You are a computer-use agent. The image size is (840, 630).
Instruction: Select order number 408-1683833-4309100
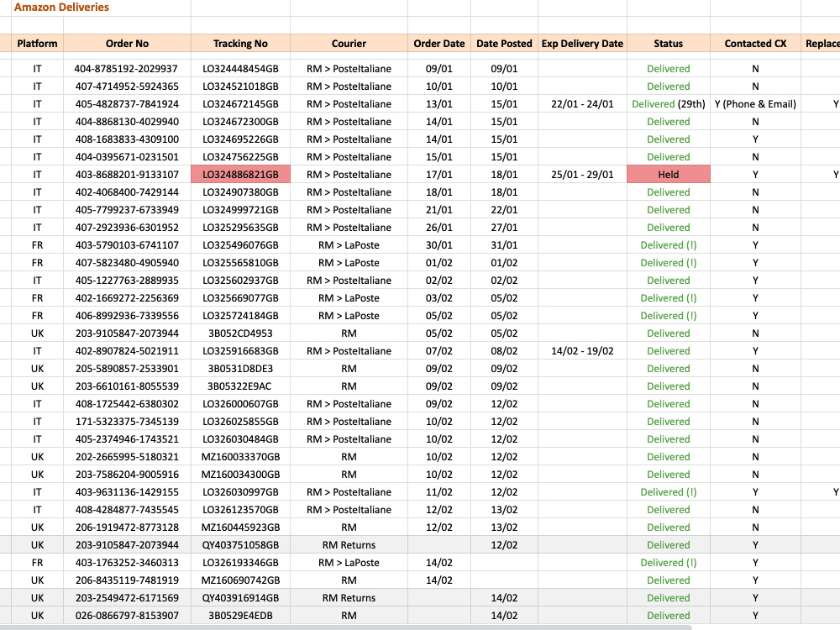[127, 139]
